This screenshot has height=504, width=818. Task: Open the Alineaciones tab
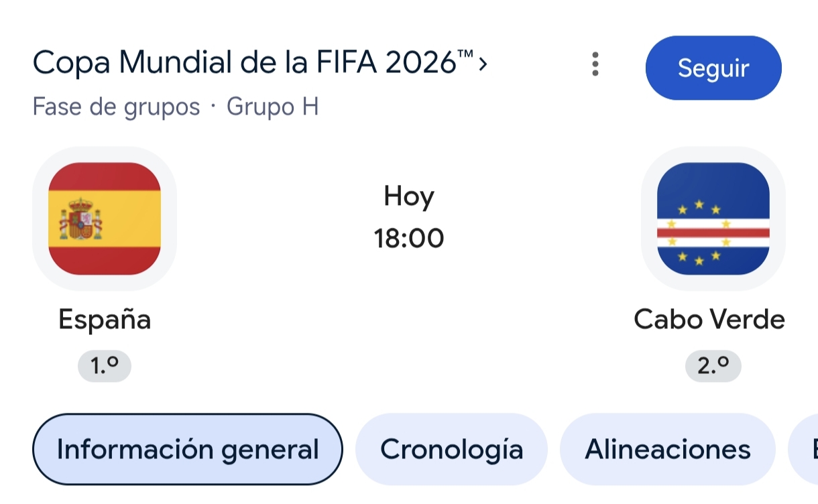click(668, 449)
